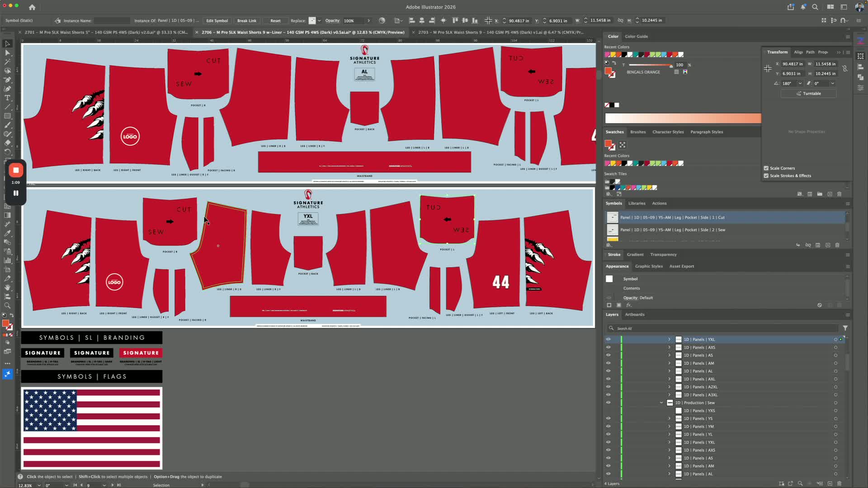Expand the 1D | Panels | AXL layer
The height and width of the screenshot is (488, 868).
pyautogui.click(x=670, y=379)
